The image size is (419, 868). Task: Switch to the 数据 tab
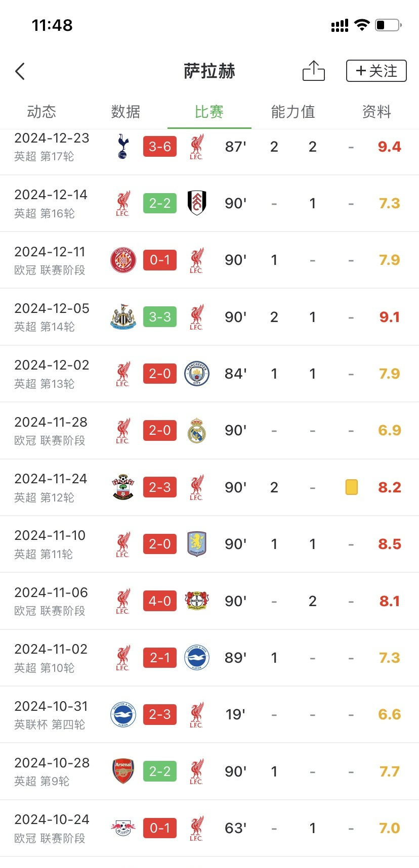point(125,112)
